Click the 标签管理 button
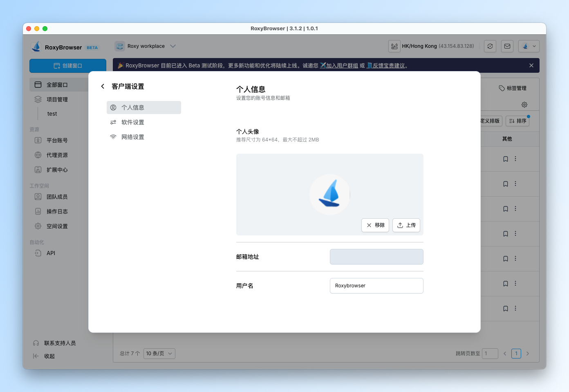Image resolution: width=569 pixels, height=392 pixels. click(513, 88)
